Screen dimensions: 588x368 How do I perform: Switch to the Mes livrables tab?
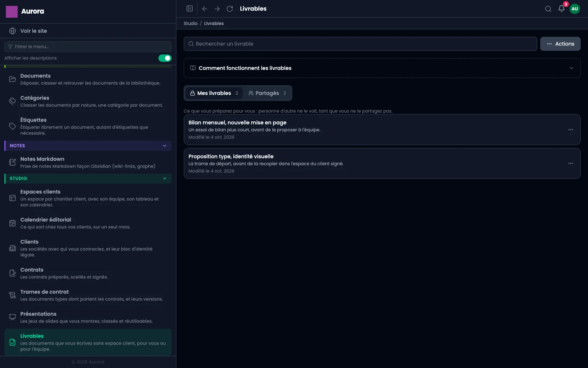click(x=214, y=93)
